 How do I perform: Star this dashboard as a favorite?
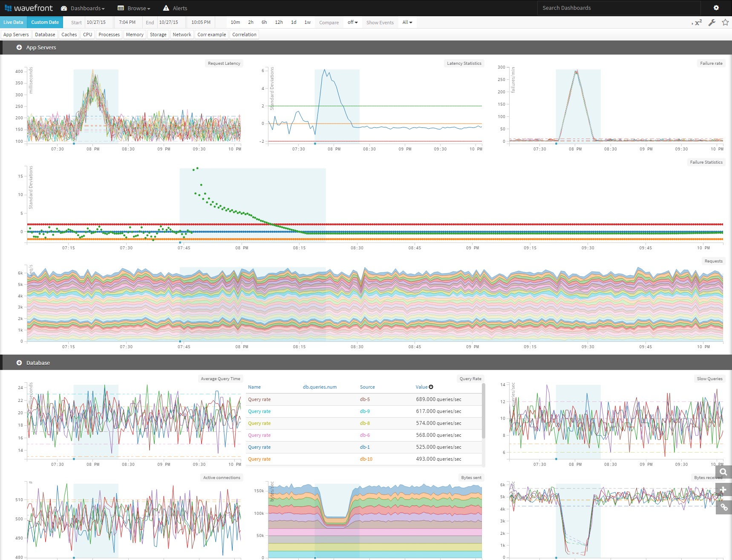(x=725, y=23)
